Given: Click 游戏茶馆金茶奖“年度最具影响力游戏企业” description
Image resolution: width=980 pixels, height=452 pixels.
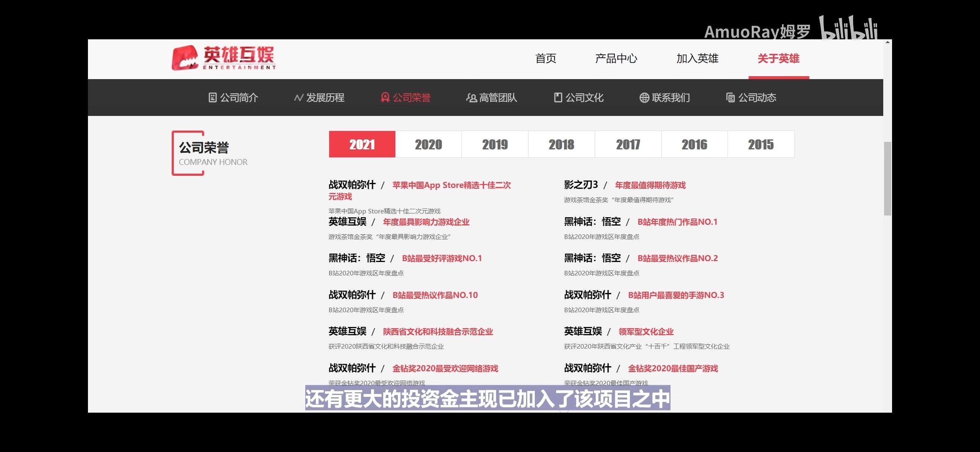Looking at the screenshot, I should [x=389, y=237].
